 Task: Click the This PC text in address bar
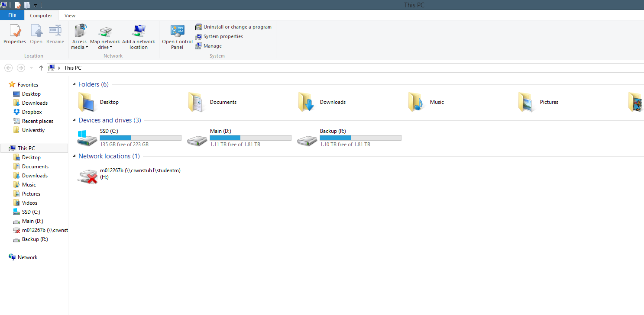[72, 68]
